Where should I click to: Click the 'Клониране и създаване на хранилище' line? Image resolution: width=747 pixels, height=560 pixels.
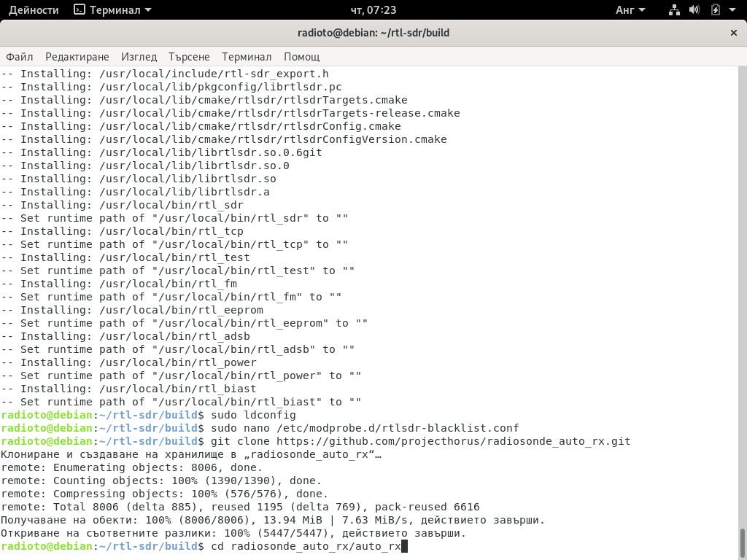191,455
